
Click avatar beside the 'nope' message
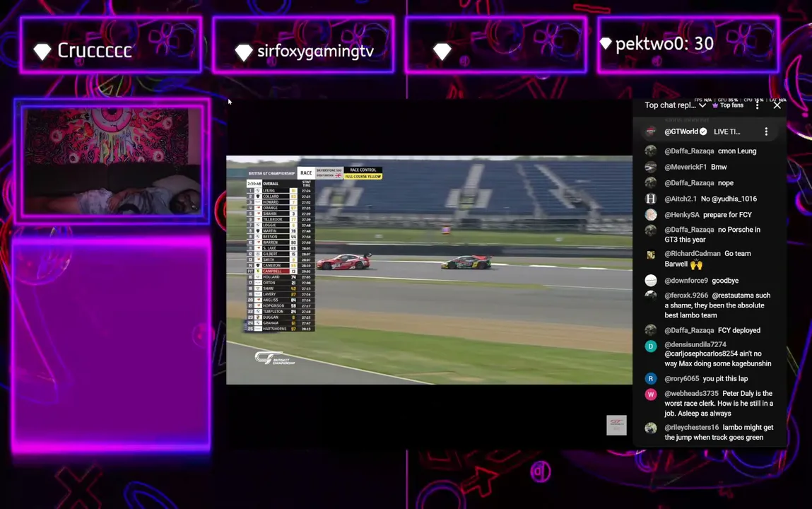pyautogui.click(x=651, y=183)
